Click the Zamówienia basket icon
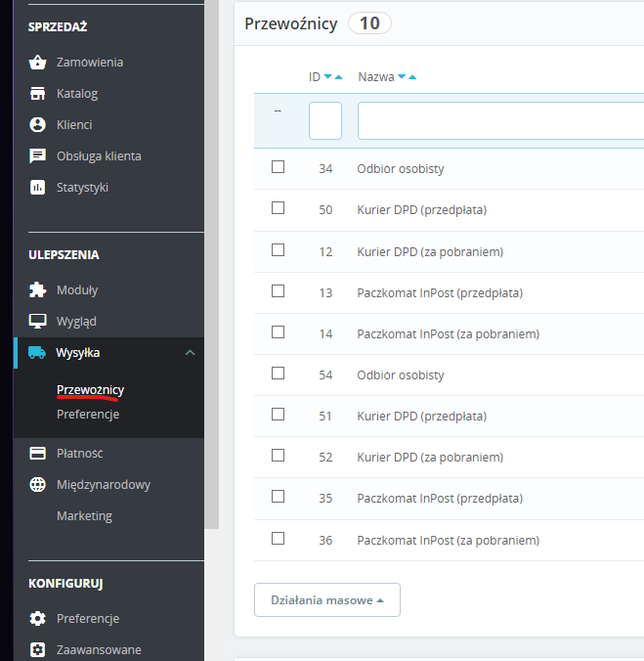This screenshot has height=661, width=644. pos(38,63)
